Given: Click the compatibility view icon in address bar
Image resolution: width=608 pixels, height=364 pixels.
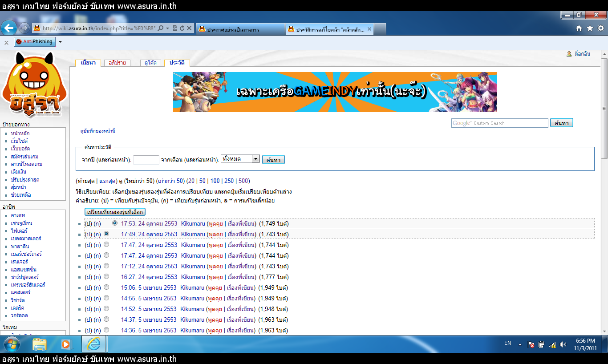Looking at the screenshot, I should point(175,28).
